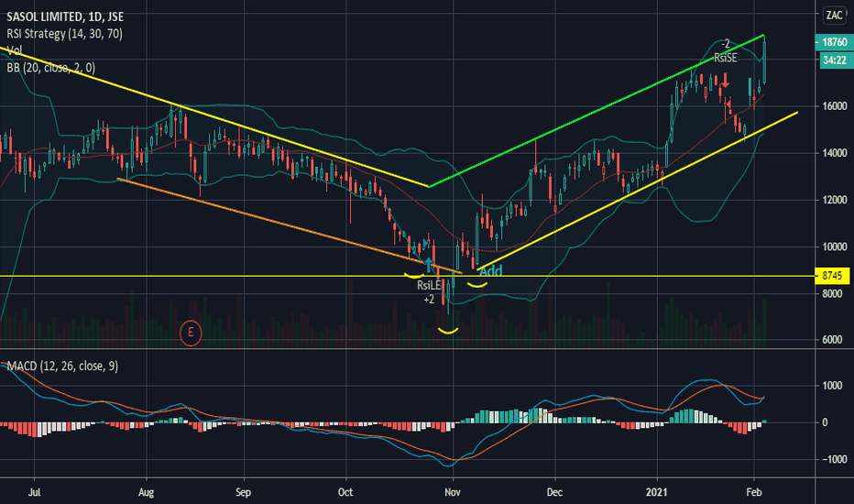The image size is (854, 504).
Task: Select the 8745 horizontal line price tag
Action: point(832,276)
